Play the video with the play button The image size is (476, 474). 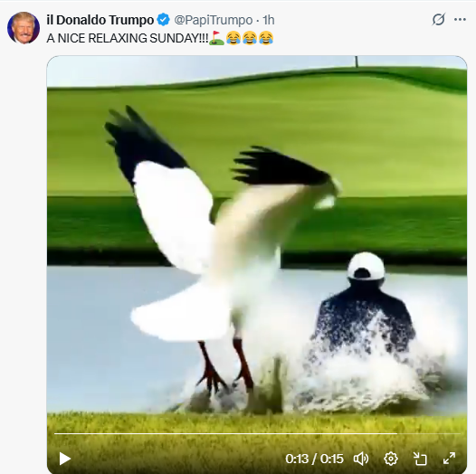[x=64, y=459]
